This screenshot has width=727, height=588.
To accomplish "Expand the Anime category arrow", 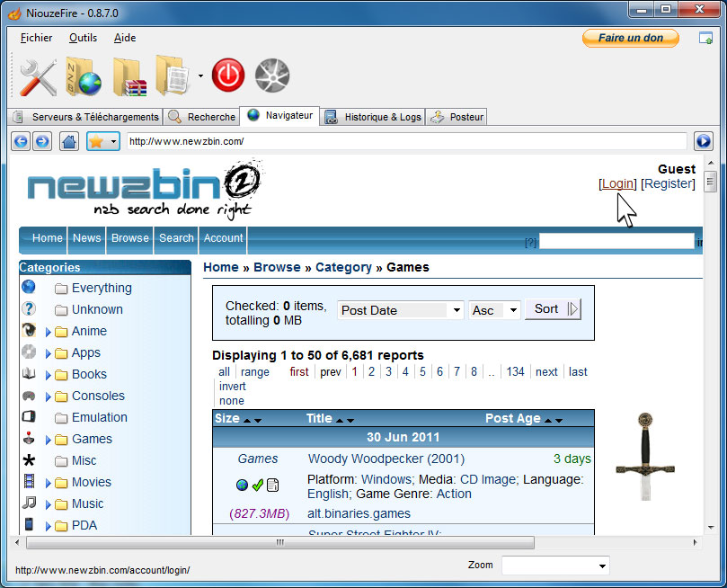I will click(x=49, y=332).
